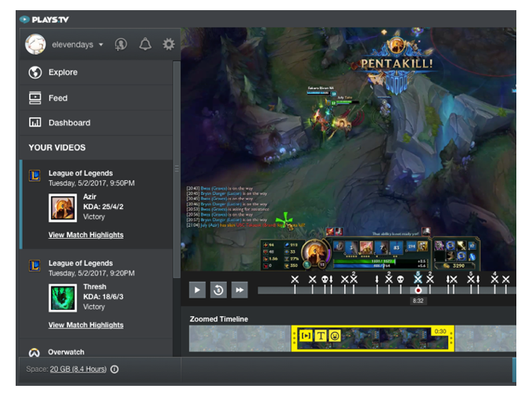532x396 pixels.
Task: View Match Highlights for the Azir game
Action: (x=85, y=235)
